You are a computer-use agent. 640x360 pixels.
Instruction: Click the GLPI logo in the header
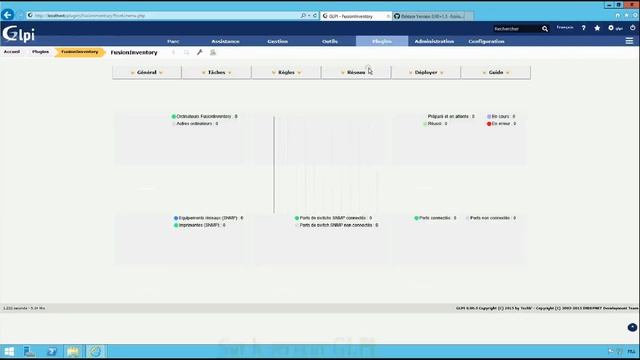(x=18, y=34)
